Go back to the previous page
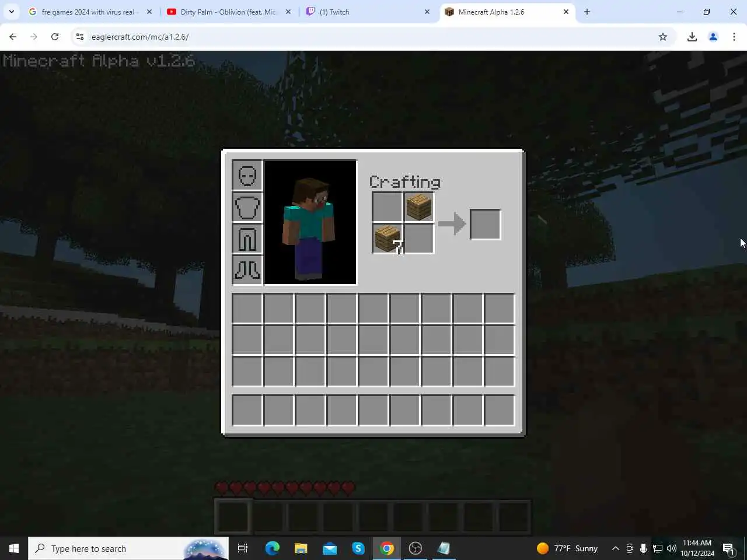747x560 pixels. (x=13, y=37)
